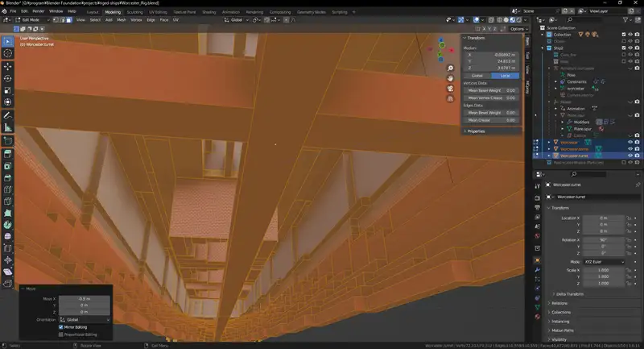Viewport: 644px width, 349px height.
Task: Select Global coordinates button in Transform panel
Action: [477, 76]
